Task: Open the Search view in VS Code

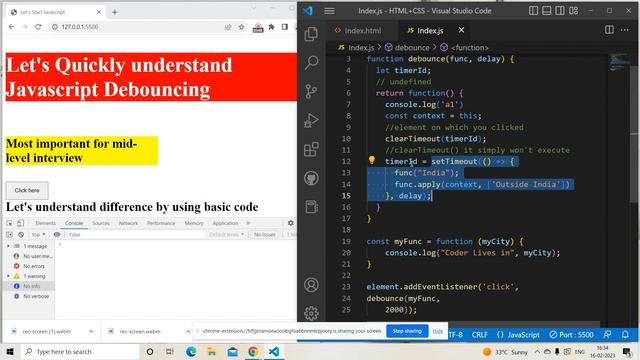Action: (x=311, y=62)
